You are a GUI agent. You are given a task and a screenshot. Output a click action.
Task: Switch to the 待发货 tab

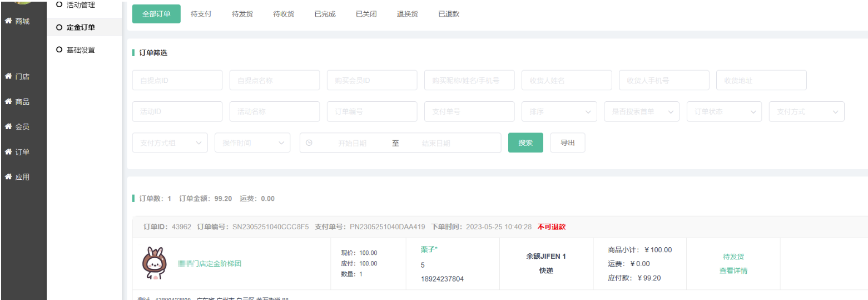(x=242, y=14)
